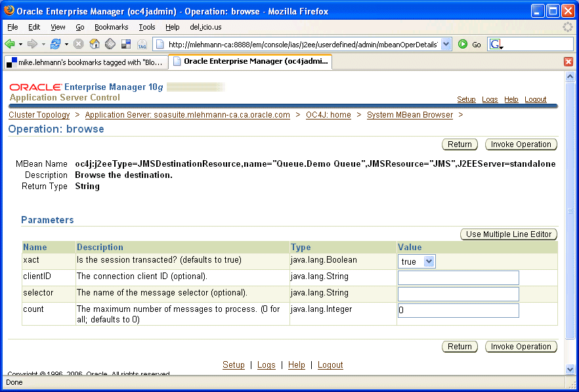Click the page icon in the address bar

tap(160, 45)
